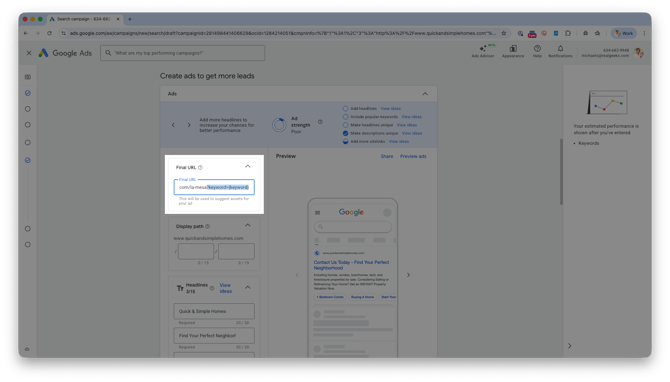This screenshot has width=670, height=382.
Task: Click the browser address bar URL
Action: pos(282,33)
